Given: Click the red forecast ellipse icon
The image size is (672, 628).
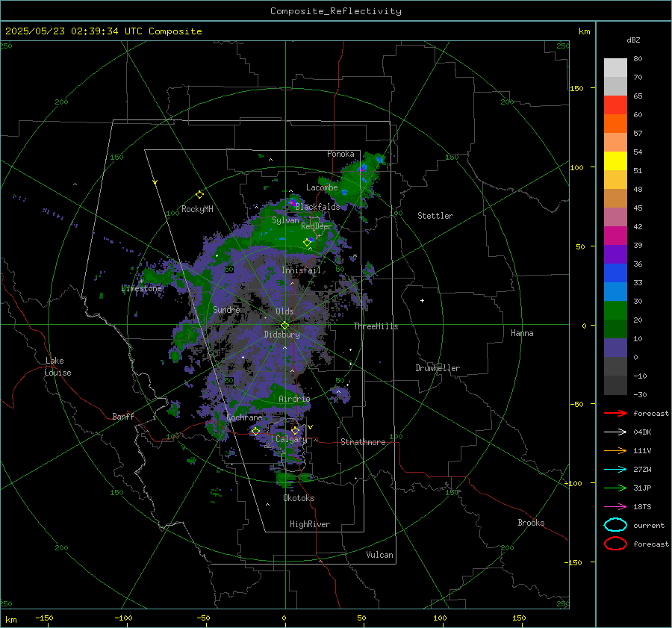Looking at the screenshot, I should pos(615,544).
